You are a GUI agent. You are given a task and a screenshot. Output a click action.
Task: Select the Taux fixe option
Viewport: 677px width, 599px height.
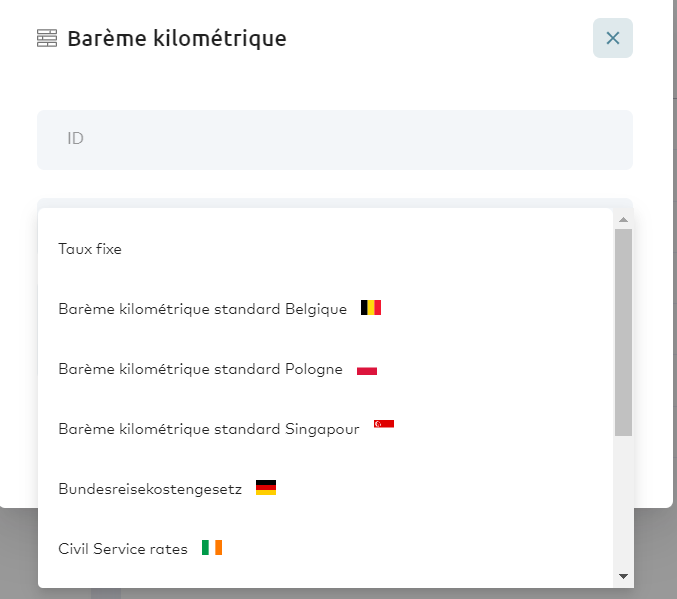(x=90, y=249)
